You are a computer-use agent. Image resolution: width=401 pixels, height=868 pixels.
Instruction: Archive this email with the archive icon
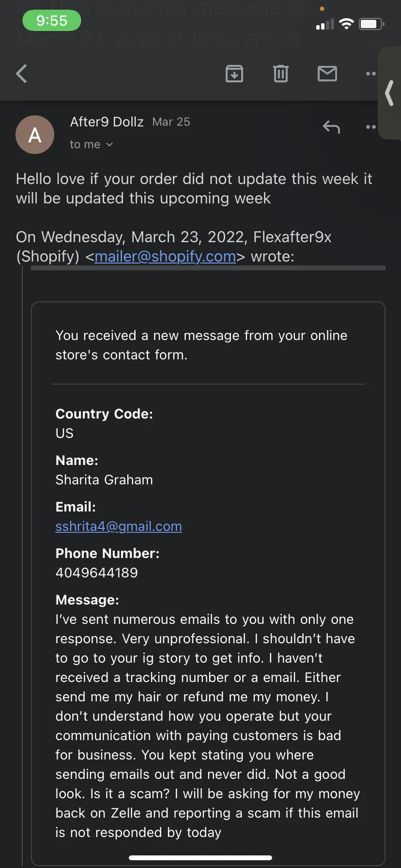pos(234,74)
